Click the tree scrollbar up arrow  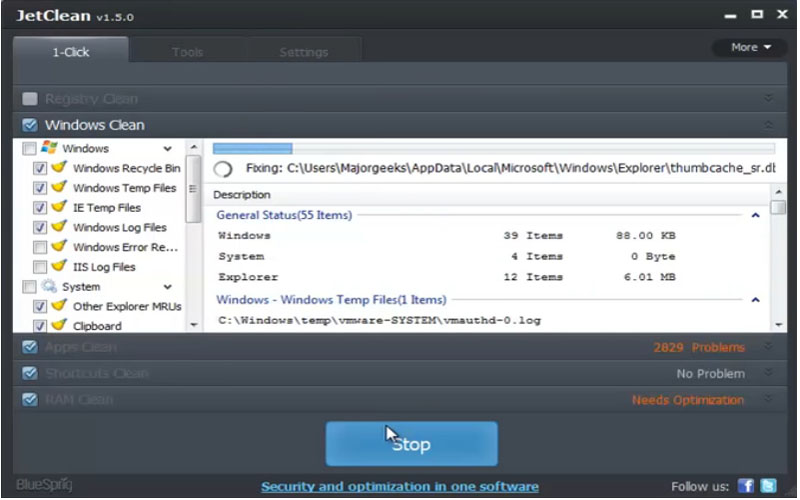click(x=193, y=147)
